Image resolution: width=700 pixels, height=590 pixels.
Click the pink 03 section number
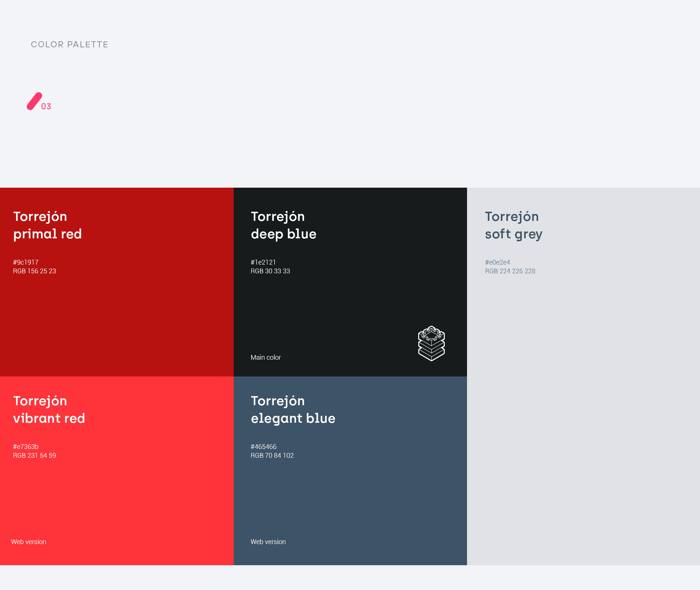[x=46, y=106]
